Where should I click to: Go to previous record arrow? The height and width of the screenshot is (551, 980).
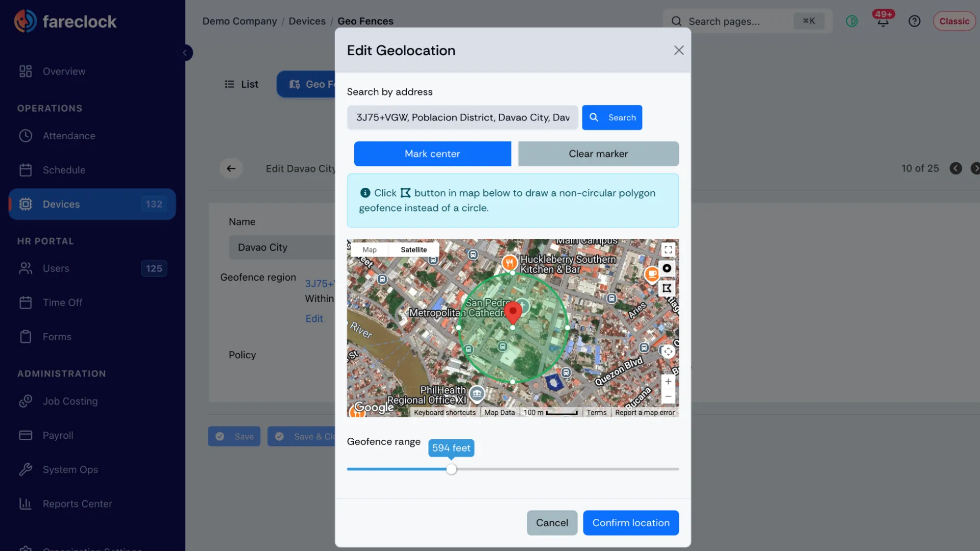coord(956,168)
